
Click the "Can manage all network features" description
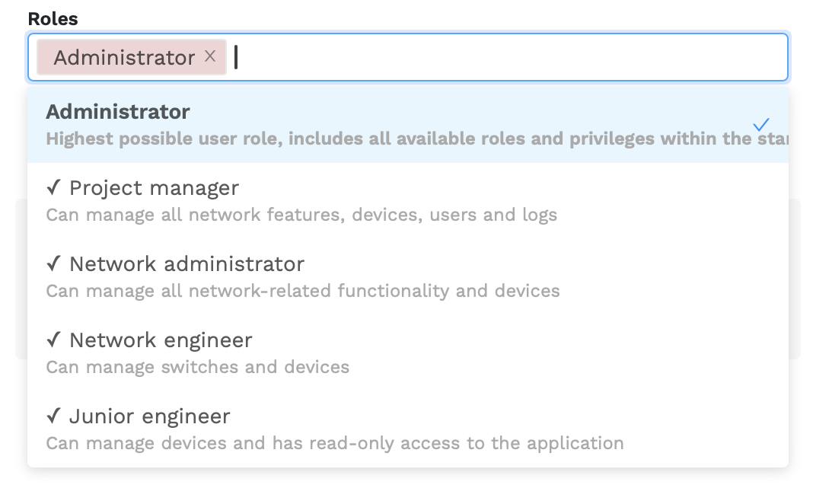pos(301,215)
